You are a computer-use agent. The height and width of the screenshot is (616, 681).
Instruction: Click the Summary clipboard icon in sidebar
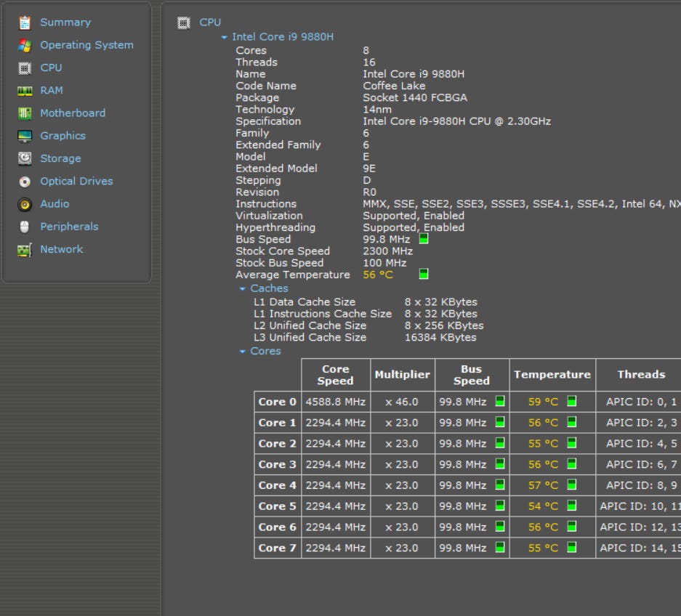point(25,23)
